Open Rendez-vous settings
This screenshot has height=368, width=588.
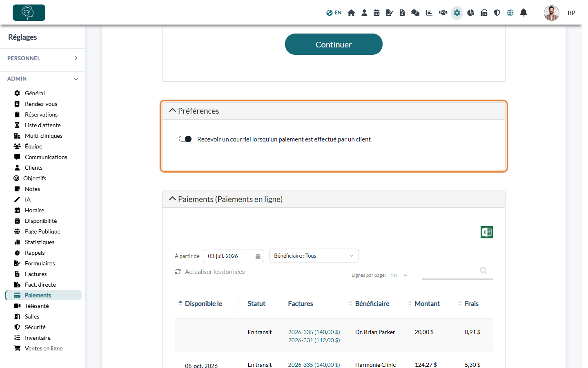[41, 104]
